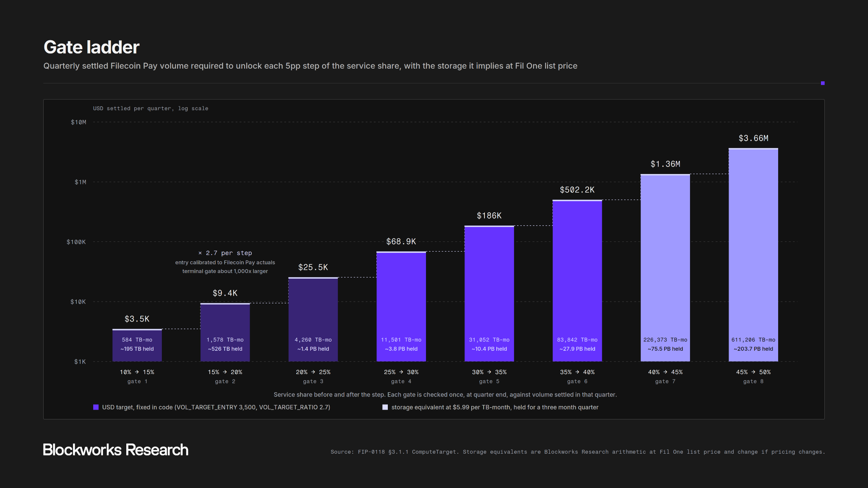This screenshot has width=868, height=488.
Task: Click the gate 8 axis label
Action: (x=754, y=381)
